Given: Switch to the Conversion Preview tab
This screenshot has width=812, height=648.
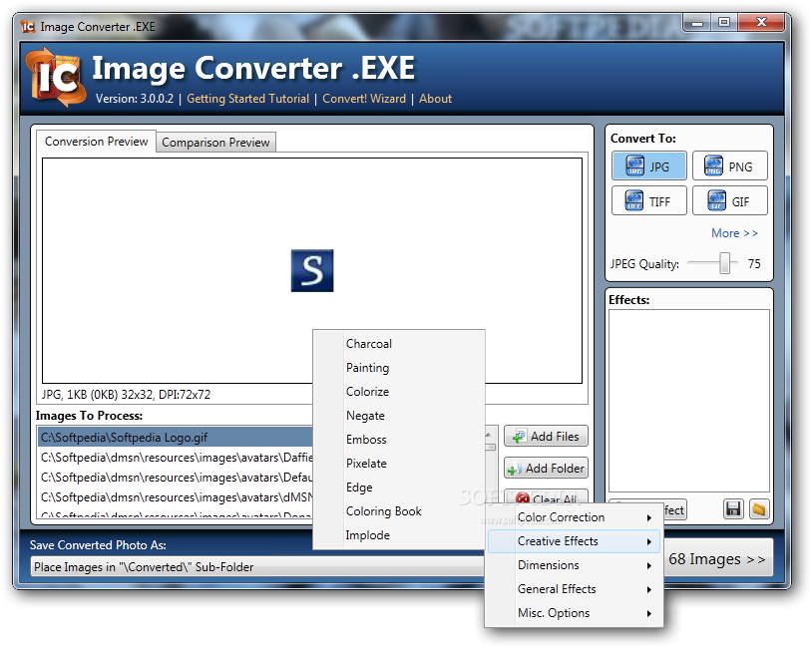Looking at the screenshot, I should pos(97,142).
